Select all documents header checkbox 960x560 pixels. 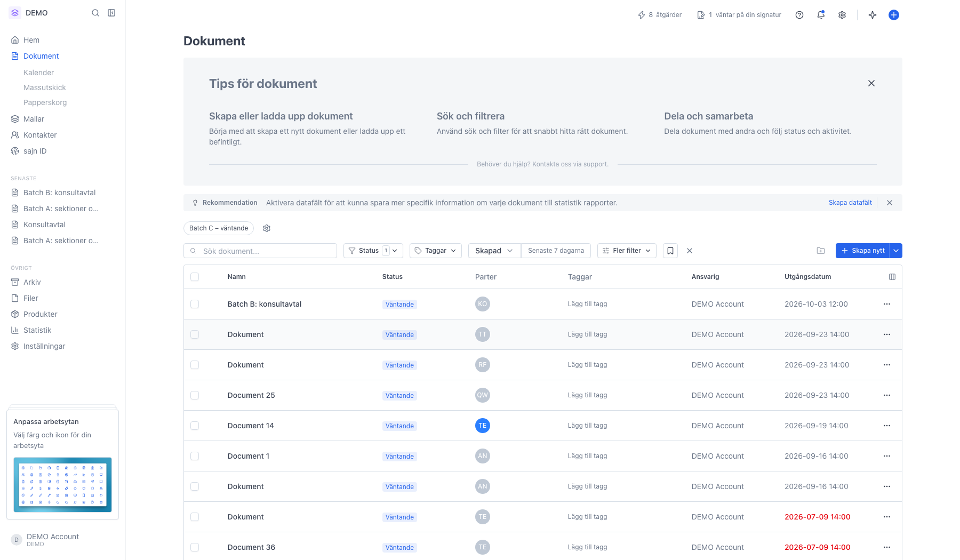195,277
